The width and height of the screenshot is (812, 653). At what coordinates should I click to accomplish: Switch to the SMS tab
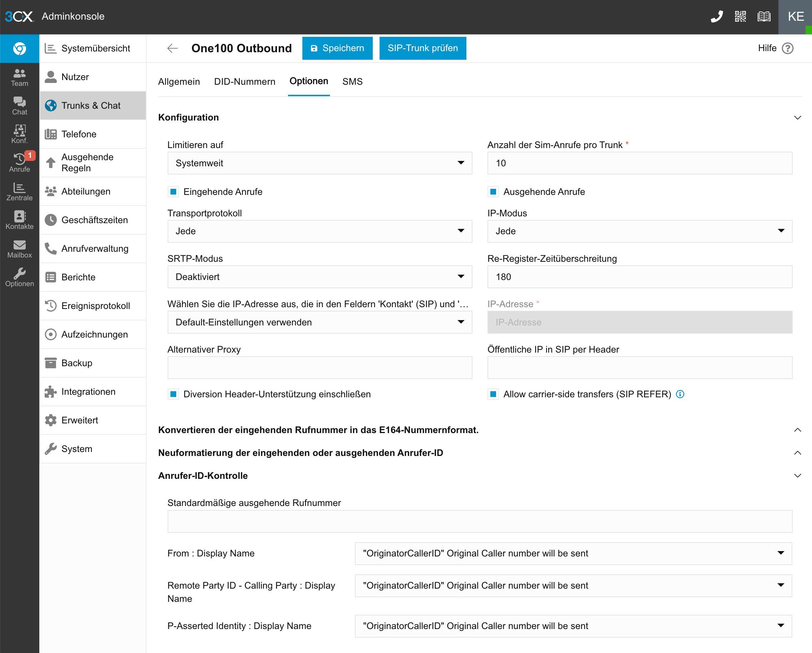352,82
